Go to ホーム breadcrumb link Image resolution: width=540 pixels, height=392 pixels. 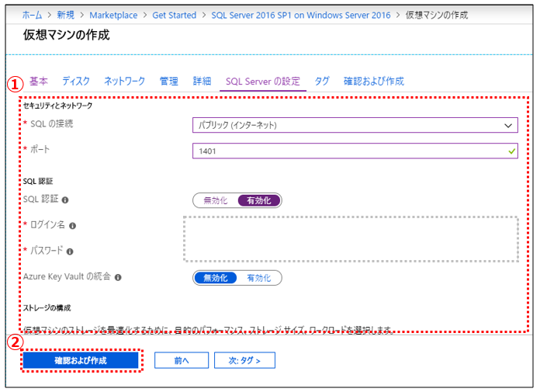tap(32, 16)
